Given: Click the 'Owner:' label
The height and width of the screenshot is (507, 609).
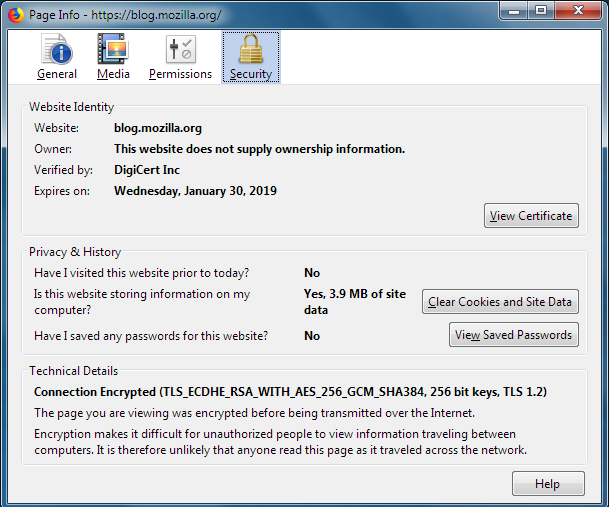Looking at the screenshot, I should (53, 149).
